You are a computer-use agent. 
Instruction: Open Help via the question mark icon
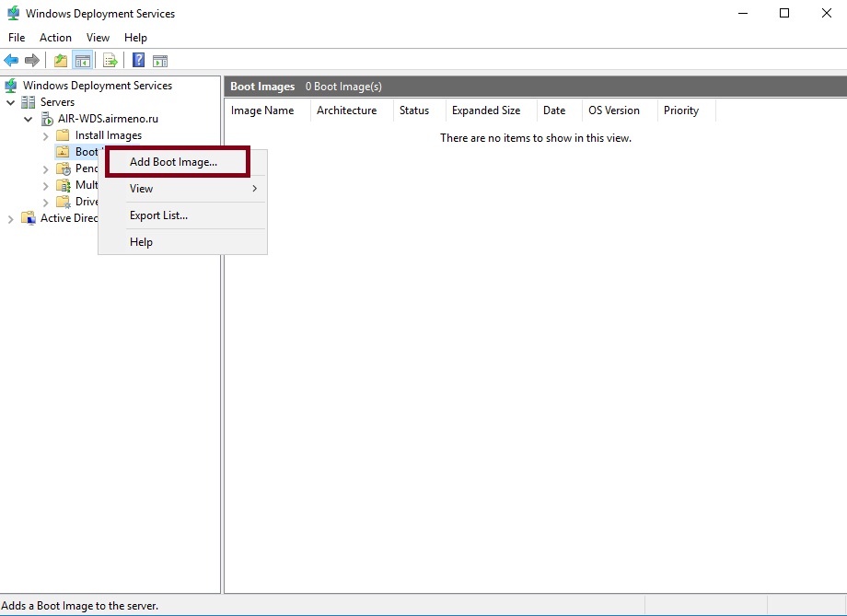[138, 61]
